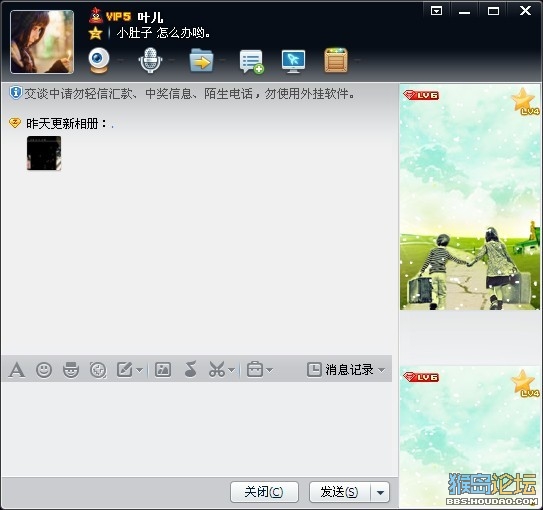The image size is (543, 510).
Task: Create a discussion group via chat-plus icon
Action: tap(251, 61)
